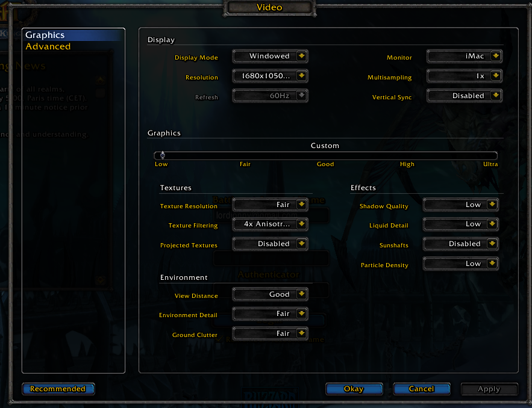Click Texture Resolution arrow button

coord(301,205)
